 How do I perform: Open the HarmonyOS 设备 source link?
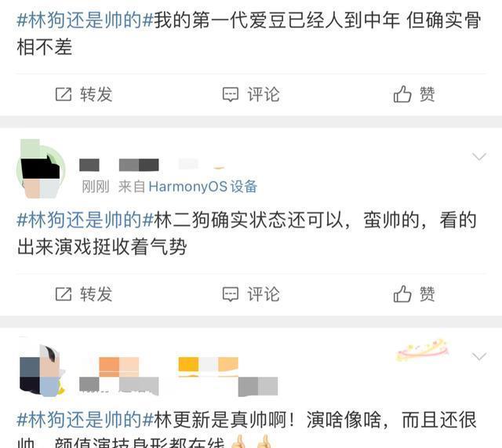[x=202, y=187]
